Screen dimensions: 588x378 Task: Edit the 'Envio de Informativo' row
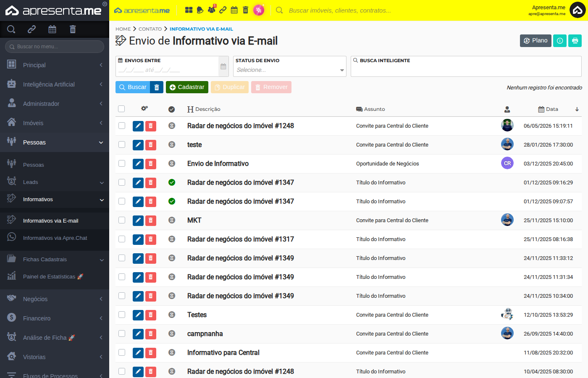(138, 164)
